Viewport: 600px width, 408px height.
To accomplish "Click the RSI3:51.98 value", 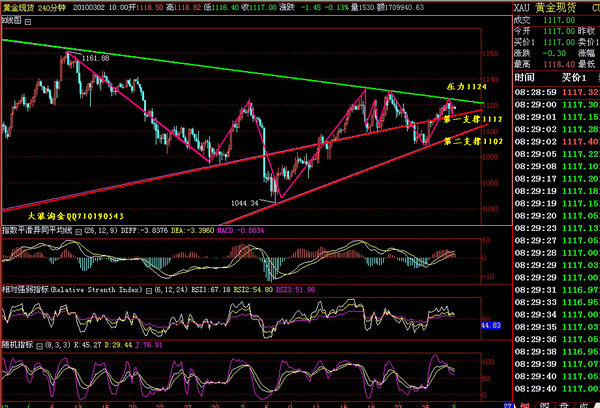I will (295, 290).
